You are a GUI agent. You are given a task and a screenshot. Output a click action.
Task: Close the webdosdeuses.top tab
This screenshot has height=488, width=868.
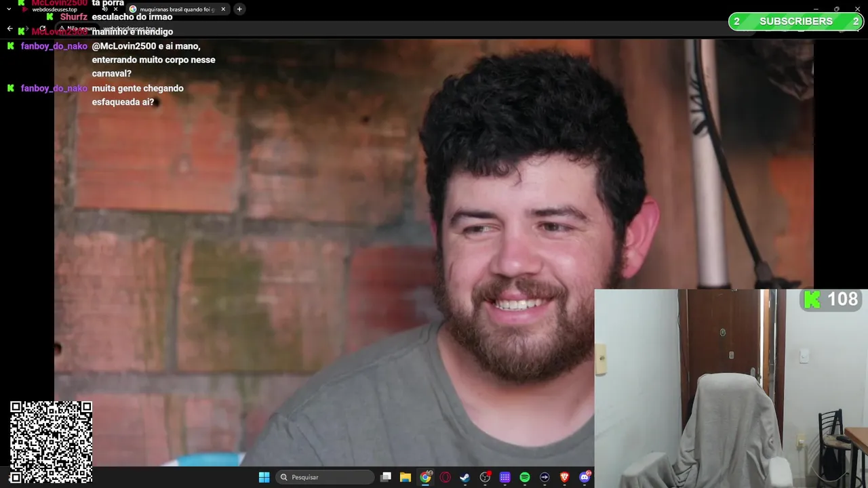115,9
